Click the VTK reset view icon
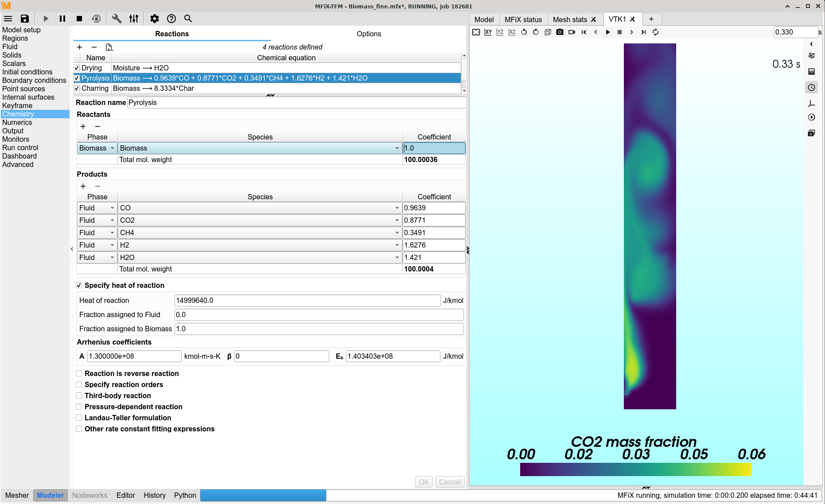The height and width of the screenshot is (504, 825). [x=476, y=32]
